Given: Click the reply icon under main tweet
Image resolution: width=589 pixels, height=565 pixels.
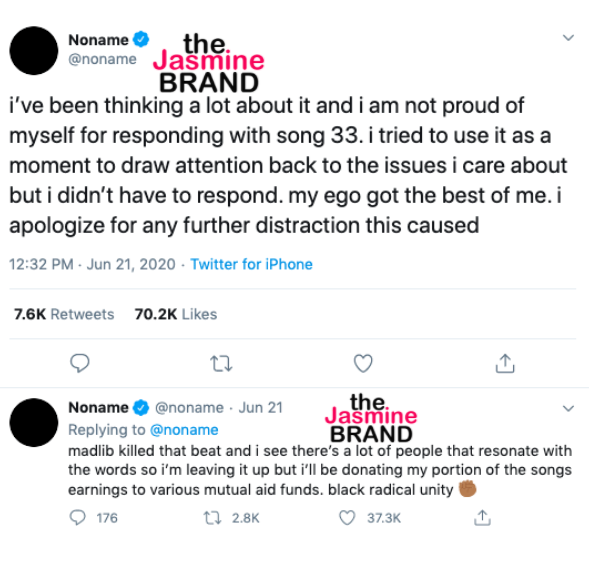Looking at the screenshot, I should (80, 363).
